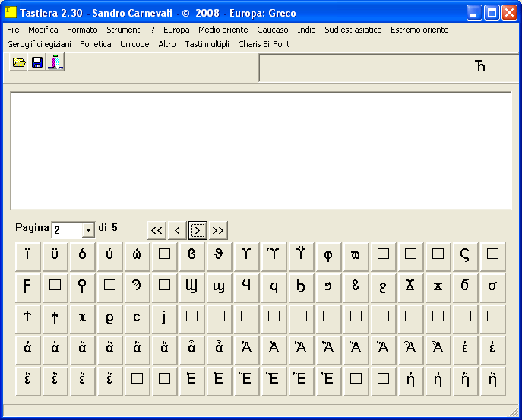This screenshot has width=522, height=420.
Task: Insert the capital Ϣ shei key
Action: (191, 287)
